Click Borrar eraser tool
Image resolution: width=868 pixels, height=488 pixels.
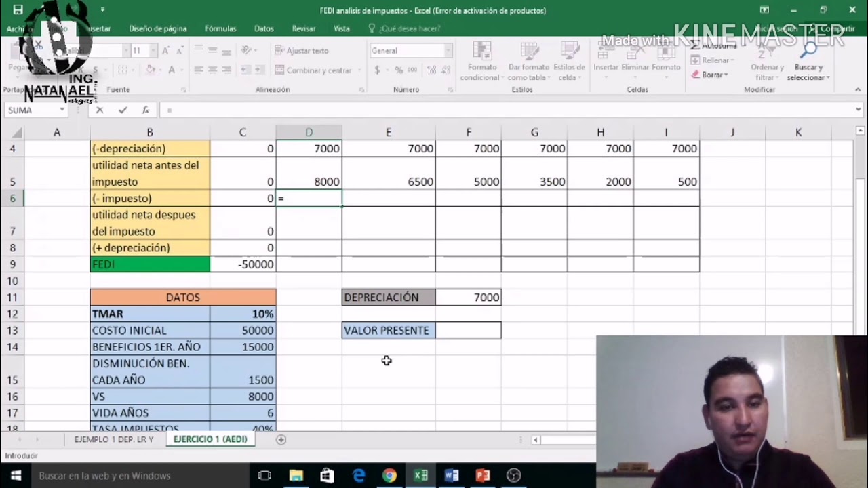click(709, 75)
